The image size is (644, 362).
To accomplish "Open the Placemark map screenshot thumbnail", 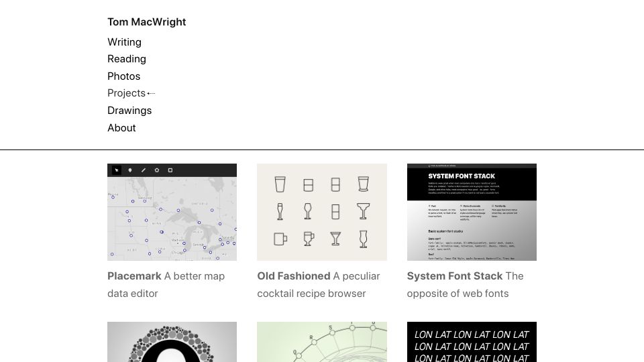I will click(172, 213).
